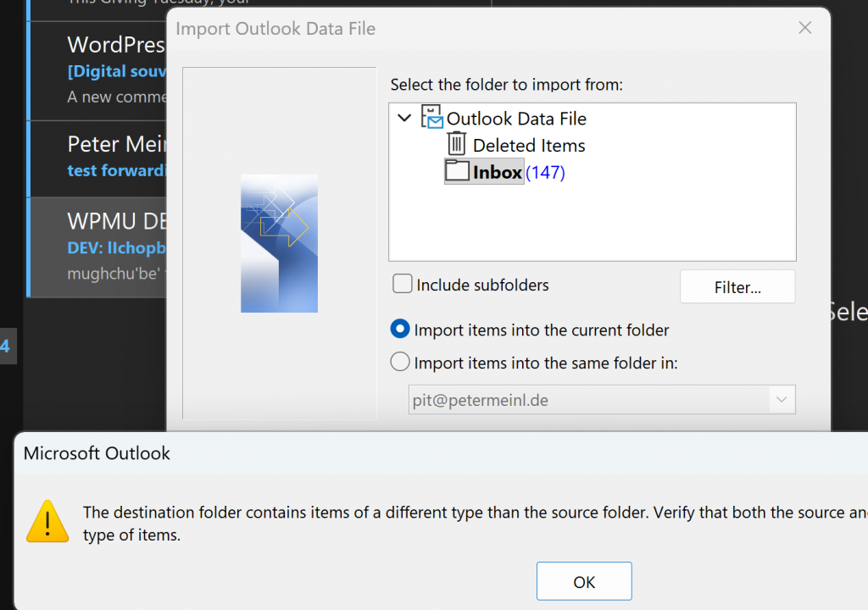Close the Import Outlook Data File dialog
Screen dimensions: 868x610
point(805,28)
